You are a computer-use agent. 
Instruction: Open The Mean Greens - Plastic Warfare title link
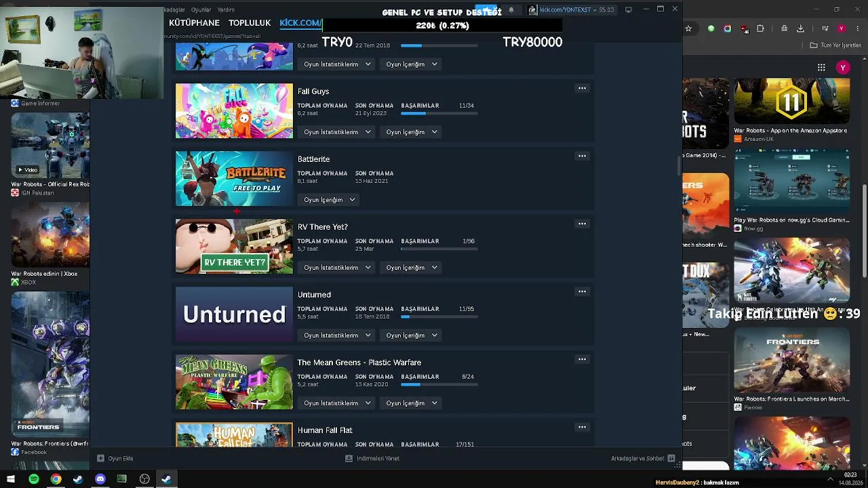click(359, 363)
